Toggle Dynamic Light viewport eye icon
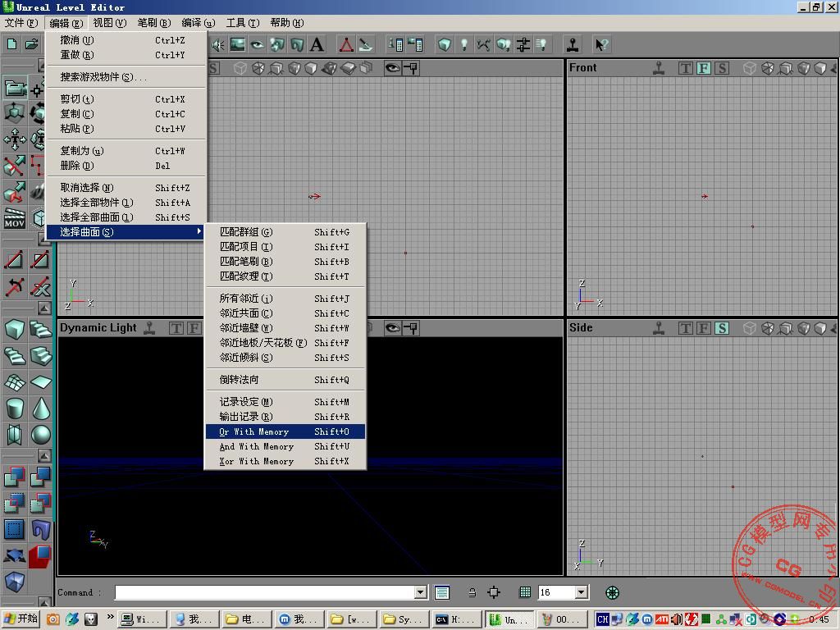Viewport: 840px width, 630px height. point(392,328)
